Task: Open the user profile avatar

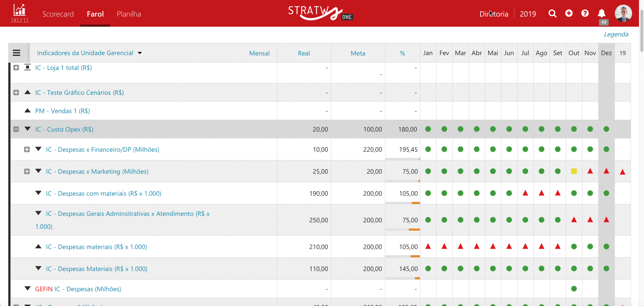Action: [x=623, y=13]
